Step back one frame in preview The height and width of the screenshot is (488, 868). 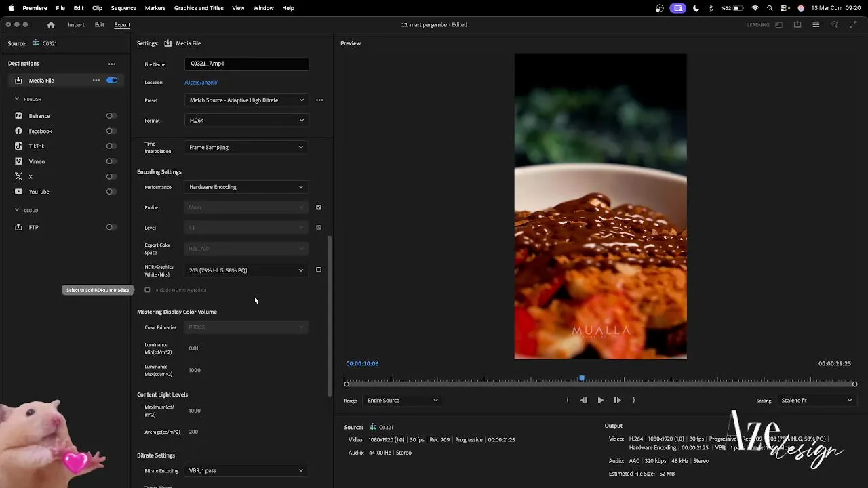pyautogui.click(x=584, y=401)
